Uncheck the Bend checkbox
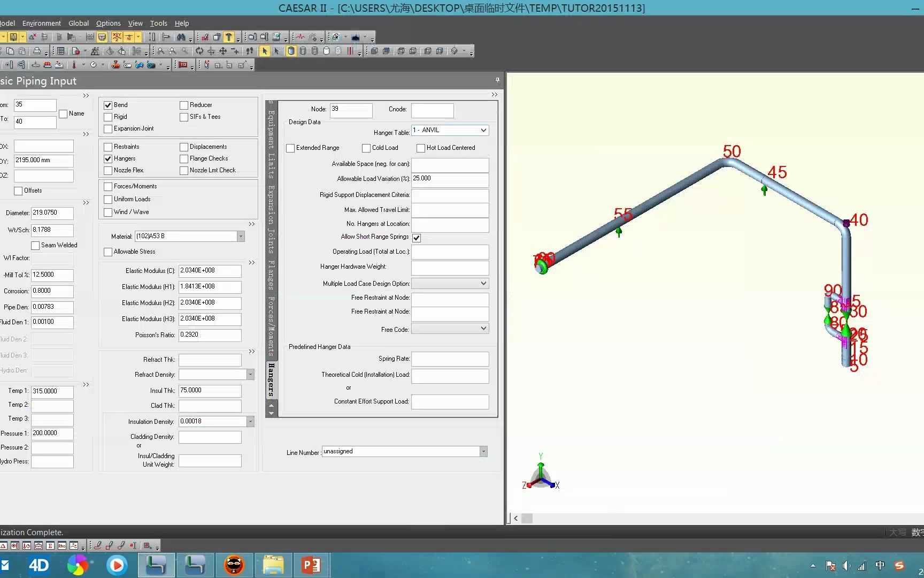Image resolution: width=924 pixels, height=578 pixels. point(108,105)
